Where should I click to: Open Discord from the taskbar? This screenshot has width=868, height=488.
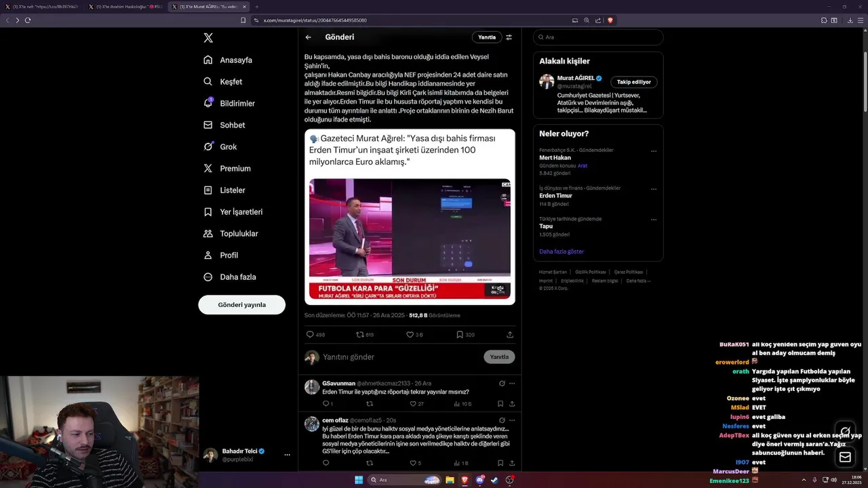coord(479,480)
